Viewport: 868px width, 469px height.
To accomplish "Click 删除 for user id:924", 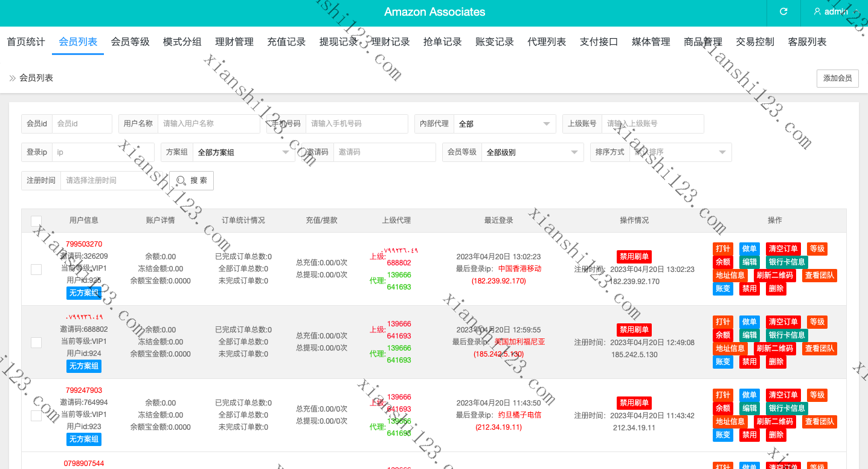I will [776, 362].
